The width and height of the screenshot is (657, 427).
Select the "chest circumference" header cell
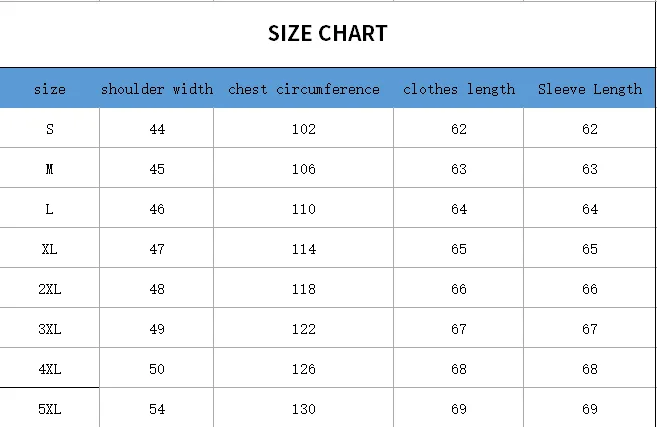[304, 89]
